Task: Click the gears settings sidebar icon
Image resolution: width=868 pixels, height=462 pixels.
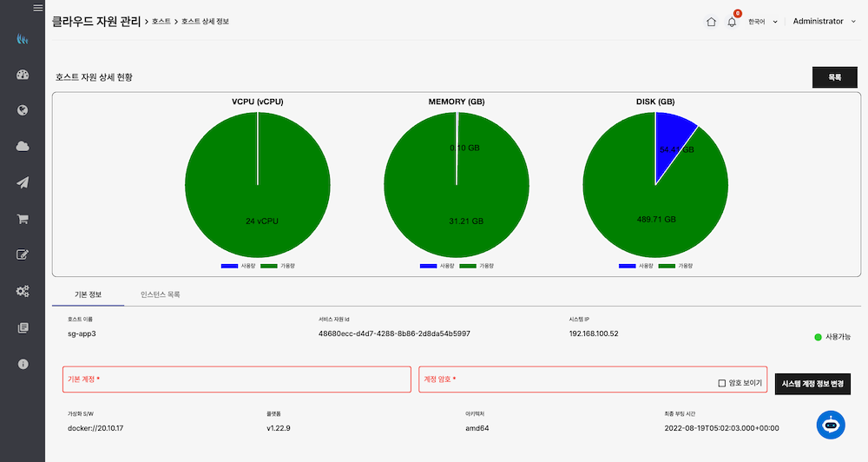Action: [23, 291]
